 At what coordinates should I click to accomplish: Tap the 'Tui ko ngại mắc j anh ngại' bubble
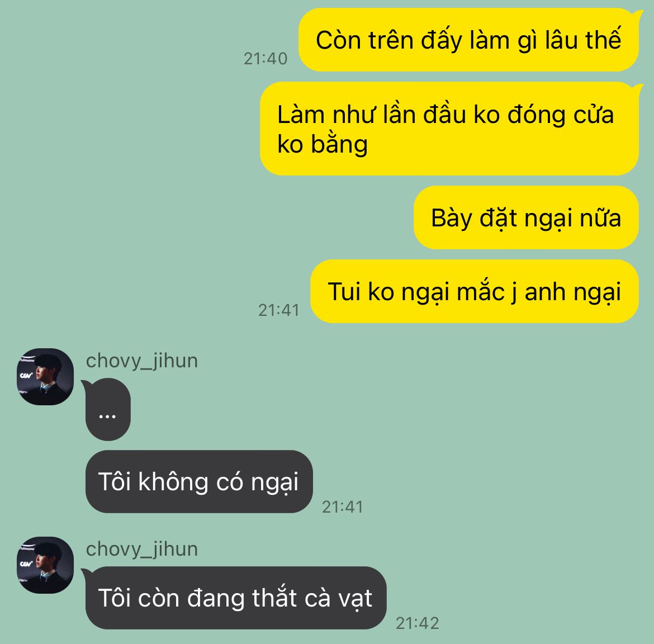[474, 291]
